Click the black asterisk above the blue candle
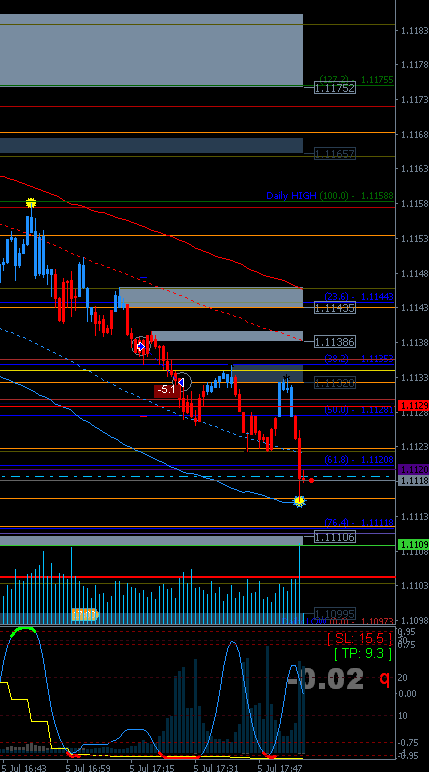The width and height of the screenshot is (429, 772). point(286,379)
